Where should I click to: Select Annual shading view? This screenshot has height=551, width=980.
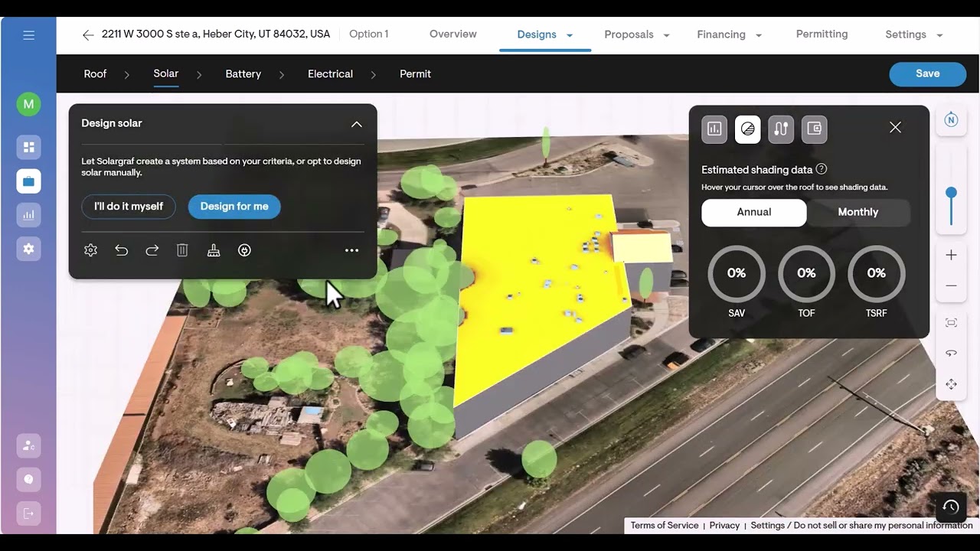754,212
